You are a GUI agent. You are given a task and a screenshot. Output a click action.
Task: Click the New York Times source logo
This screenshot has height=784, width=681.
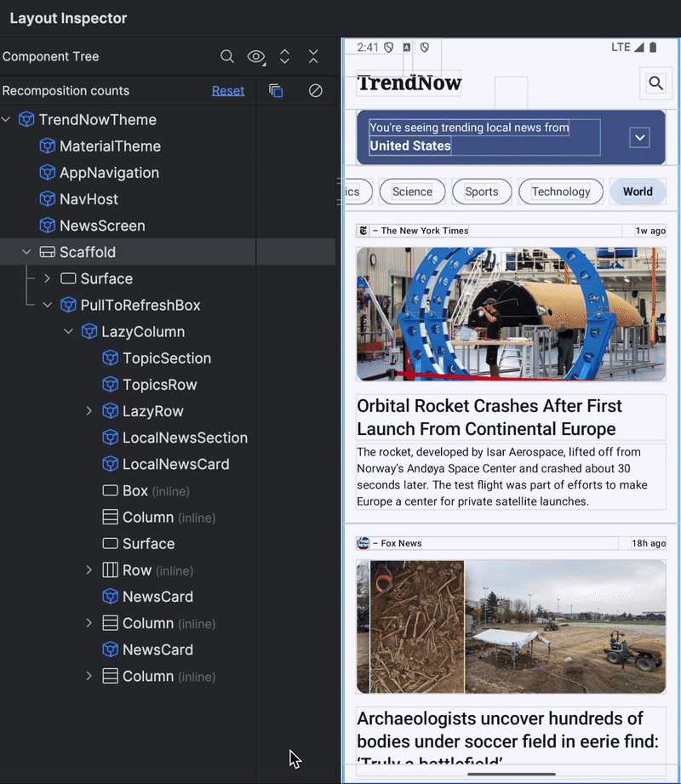click(363, 231)
